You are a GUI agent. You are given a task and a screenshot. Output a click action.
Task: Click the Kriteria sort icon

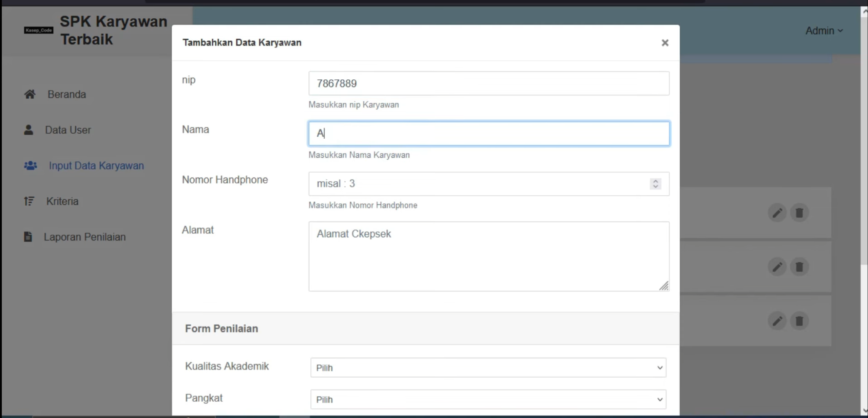click(x=29, y=201)
